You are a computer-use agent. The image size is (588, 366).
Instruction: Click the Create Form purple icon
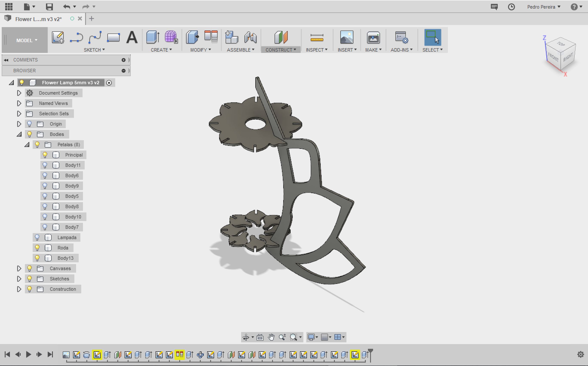pyautogui.click(x=171, y=37)
